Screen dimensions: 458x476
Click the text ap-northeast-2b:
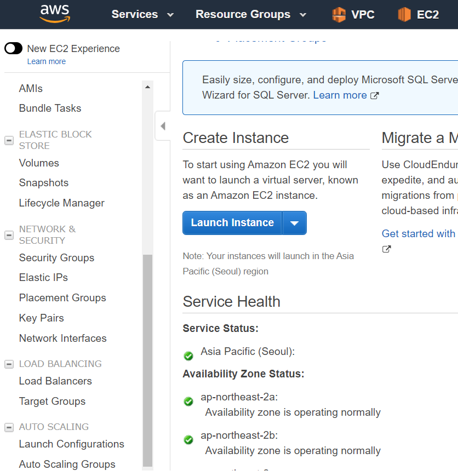239,435
